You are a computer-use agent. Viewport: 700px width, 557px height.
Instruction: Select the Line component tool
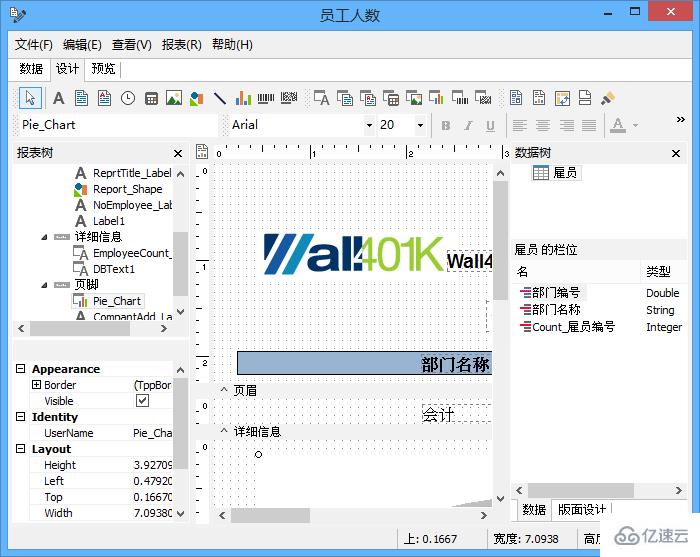(x=220, y=98)
